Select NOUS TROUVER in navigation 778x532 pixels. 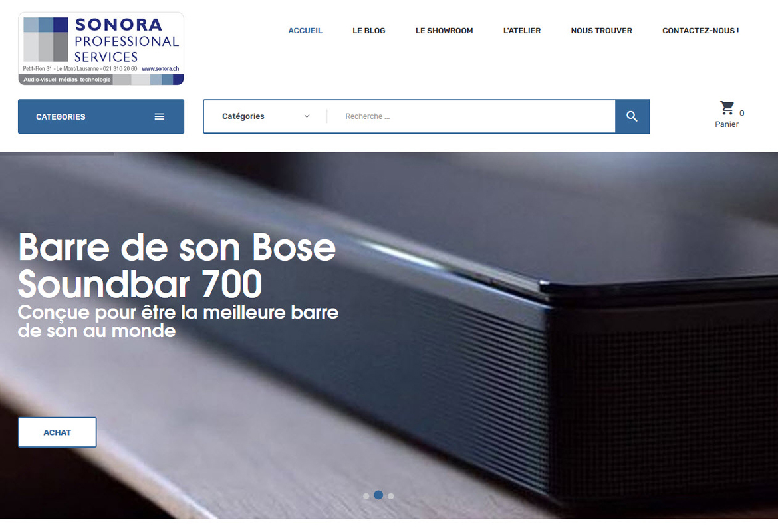[x=601, y=31]
